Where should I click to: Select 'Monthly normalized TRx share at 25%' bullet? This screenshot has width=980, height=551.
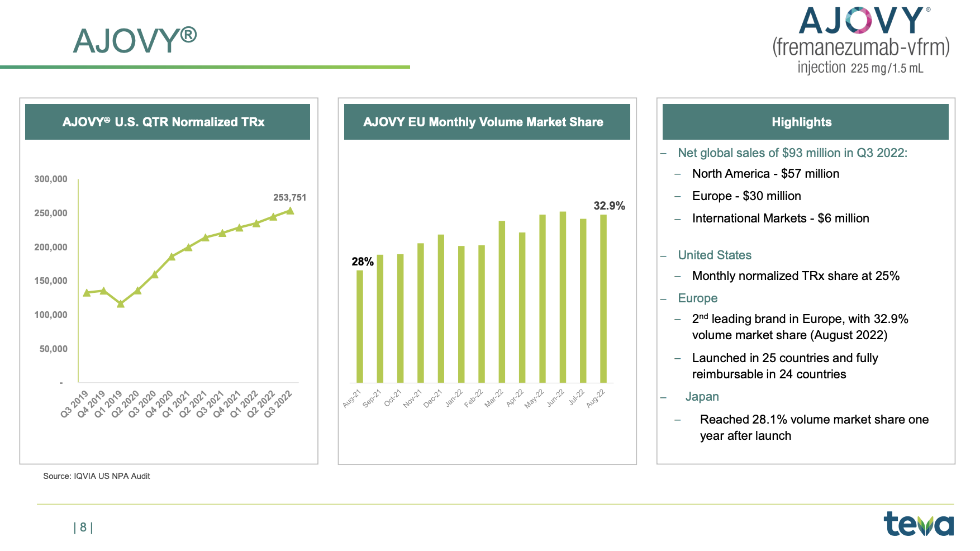tap(796, 276)
